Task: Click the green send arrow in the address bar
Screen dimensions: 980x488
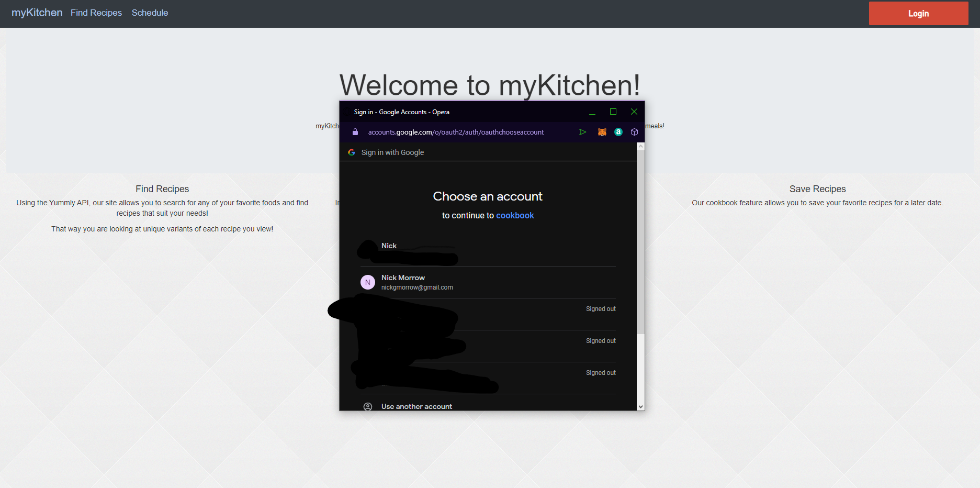Action: 582,132
